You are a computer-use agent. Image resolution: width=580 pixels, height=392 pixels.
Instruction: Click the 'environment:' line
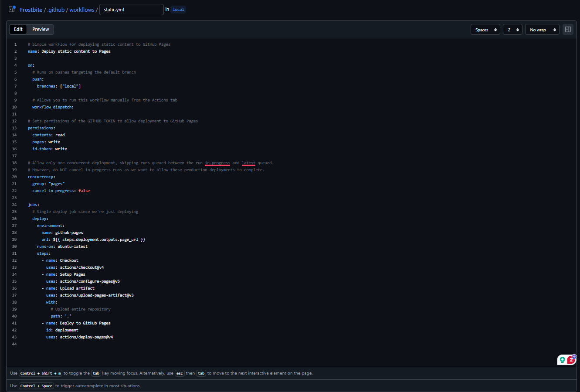coord(51,226)
